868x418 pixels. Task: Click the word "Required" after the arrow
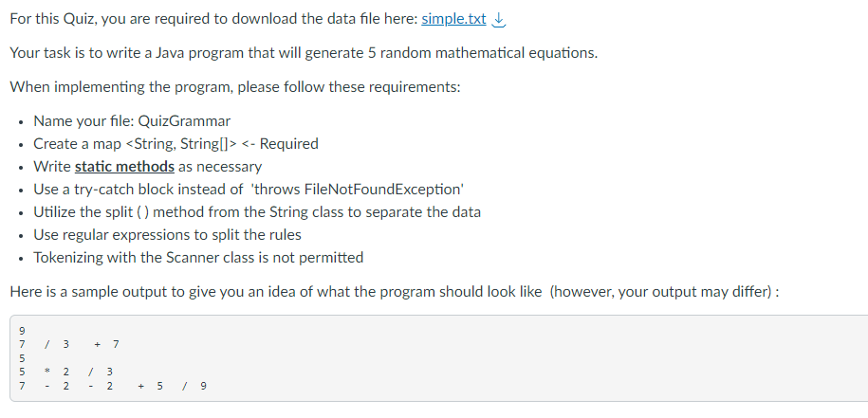288,144
